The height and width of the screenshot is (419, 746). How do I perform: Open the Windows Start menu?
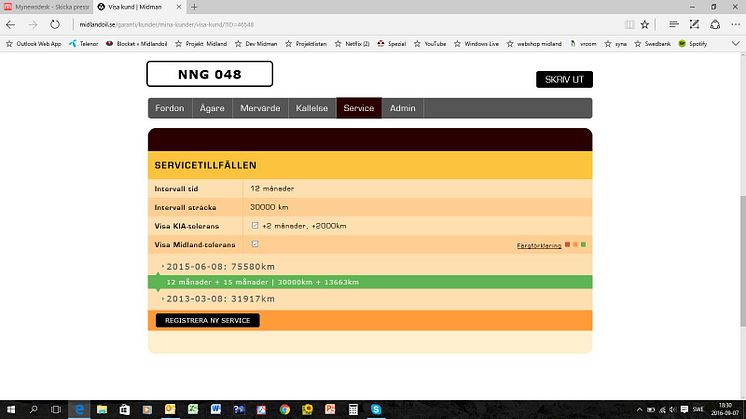[x=10, y=409]
